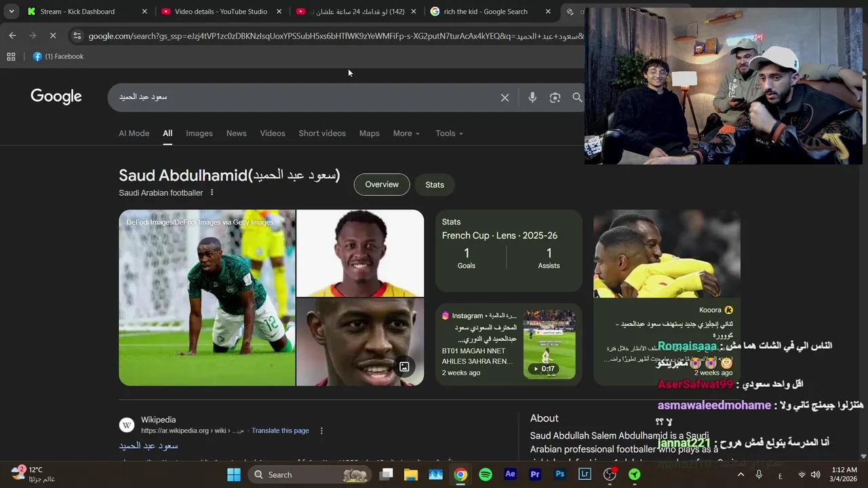The image size is (868, 488).
Task: Open Spotify from the taskbar
Action: point(486,474)
